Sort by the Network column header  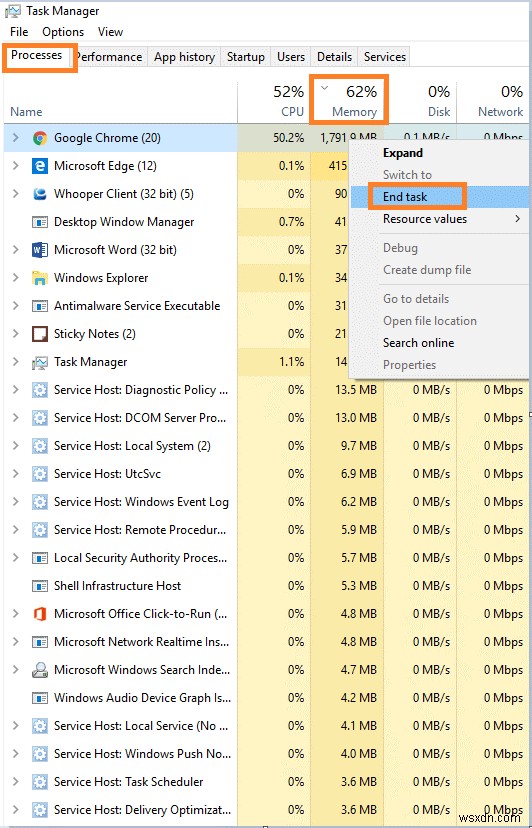(x=493, y=102)
